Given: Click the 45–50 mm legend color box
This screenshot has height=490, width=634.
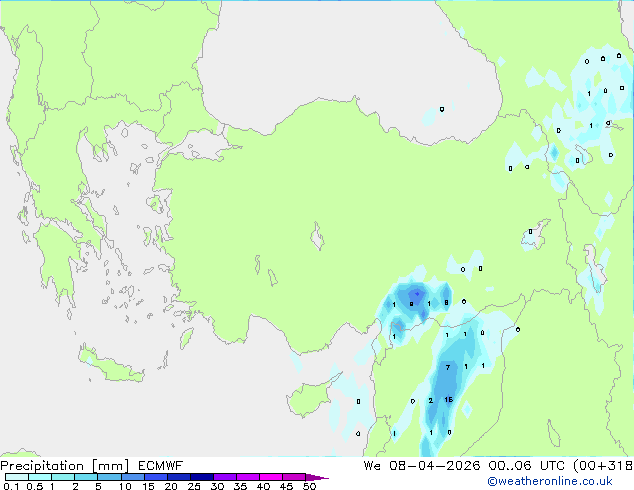Looking at the screenshot, I should 294,477.
